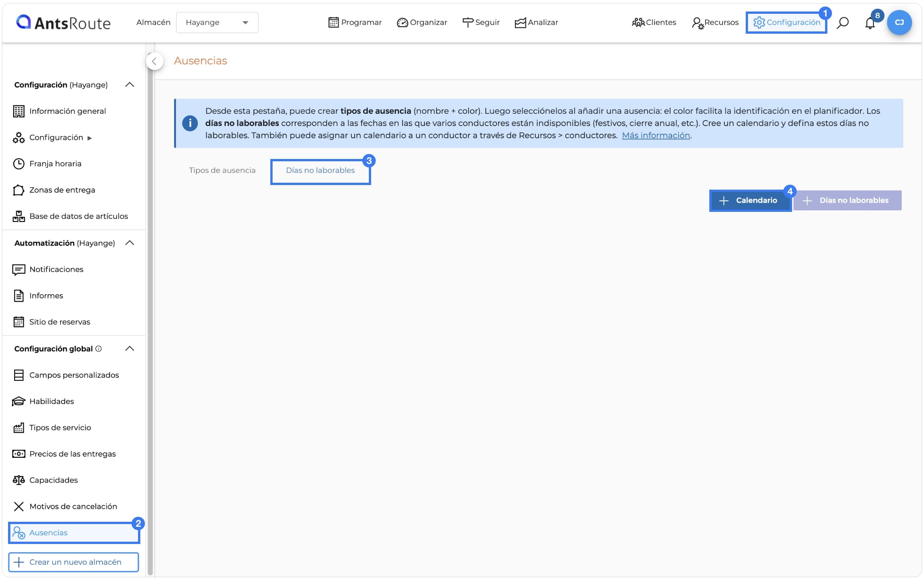Screen dimensions: 924x580
Task: Select Ausencias in the sidebar
Action: (x=74, y=533)
